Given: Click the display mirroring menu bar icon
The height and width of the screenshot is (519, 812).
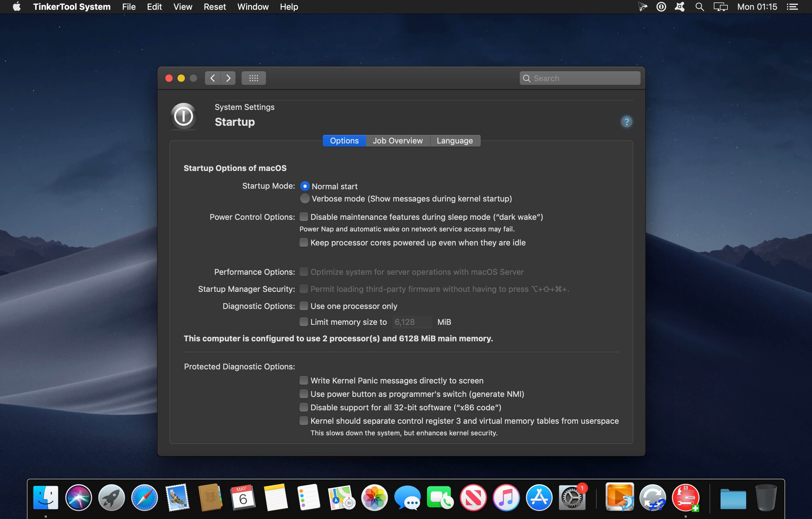Looking at the screenshot, I should (720, 7).
